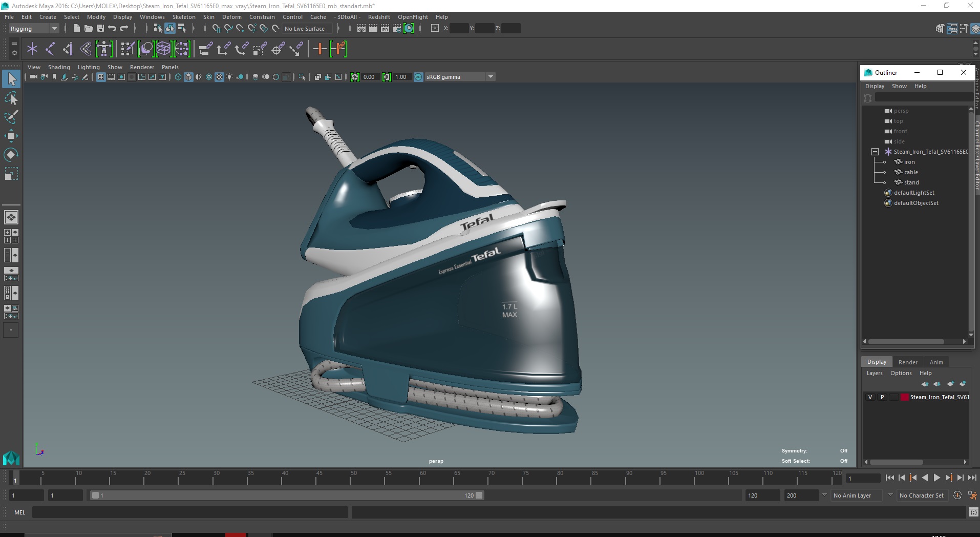Open viewport Shading menu
This screenshot has height=537, width=980.
(x=59, y=67)
